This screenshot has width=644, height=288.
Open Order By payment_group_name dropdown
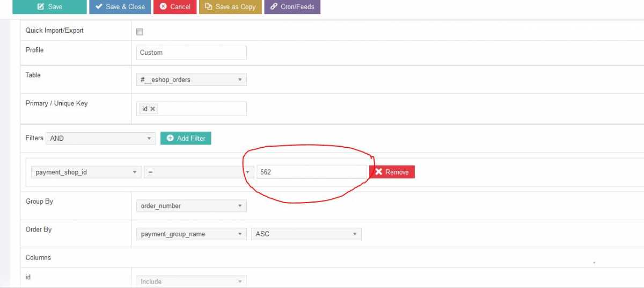coord(192,234)
